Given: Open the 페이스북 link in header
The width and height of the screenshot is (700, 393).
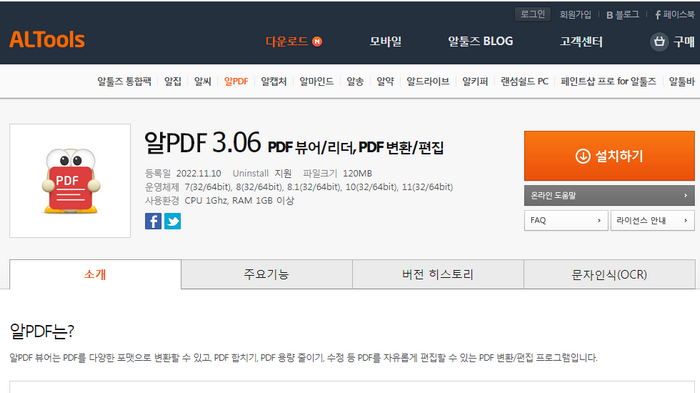Looking at the screenshot, I should [675, 15].
